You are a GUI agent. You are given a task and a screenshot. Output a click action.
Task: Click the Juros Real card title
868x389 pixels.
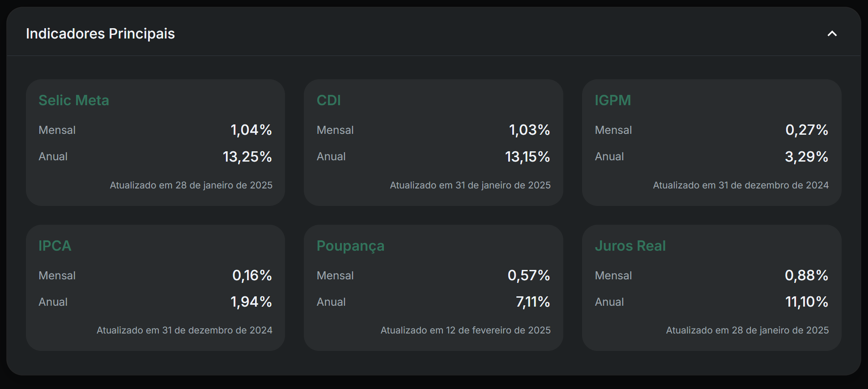pos(630,246)
